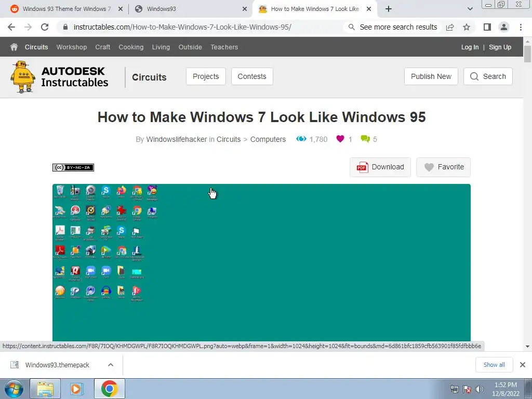Click the Log In link
532x399 pixels.
click(x=470, y=47)
